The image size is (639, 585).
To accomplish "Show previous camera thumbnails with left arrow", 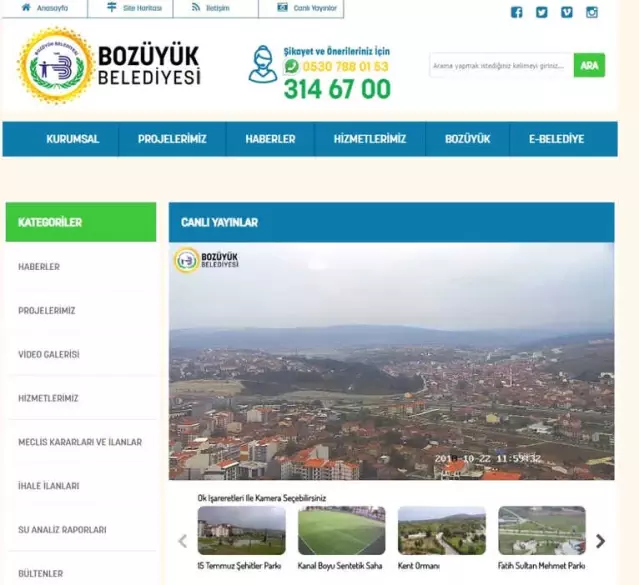I will point(182,541).
